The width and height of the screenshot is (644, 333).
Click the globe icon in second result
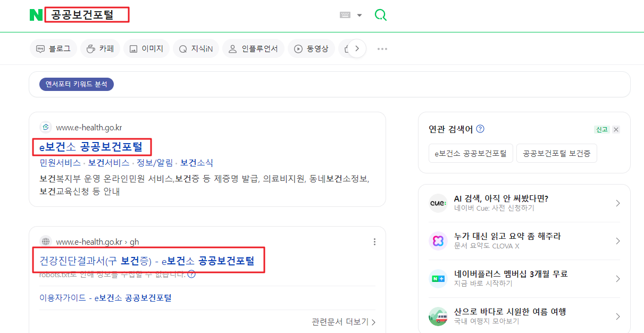[x=46, y=242]
